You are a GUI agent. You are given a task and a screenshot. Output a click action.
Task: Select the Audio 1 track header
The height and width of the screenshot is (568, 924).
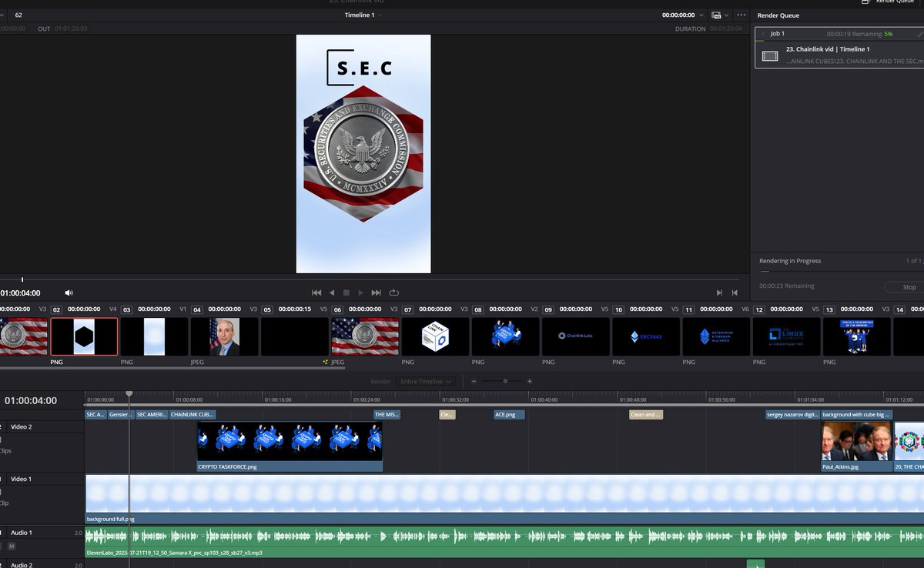coord(42,541)
